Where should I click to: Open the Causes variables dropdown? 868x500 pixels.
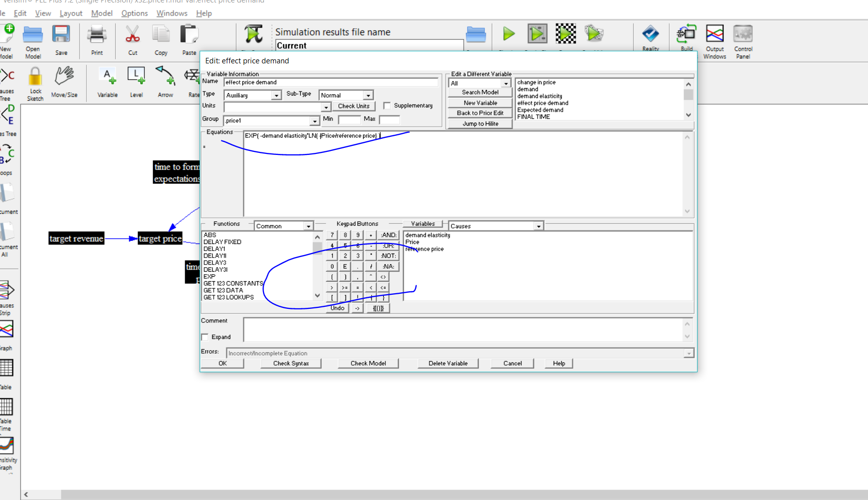tap(539, 226)
